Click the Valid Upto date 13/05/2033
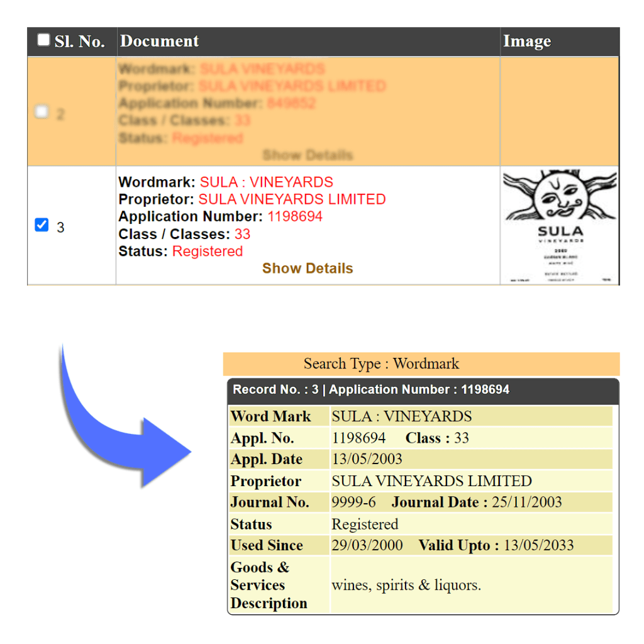 point(538,545)
